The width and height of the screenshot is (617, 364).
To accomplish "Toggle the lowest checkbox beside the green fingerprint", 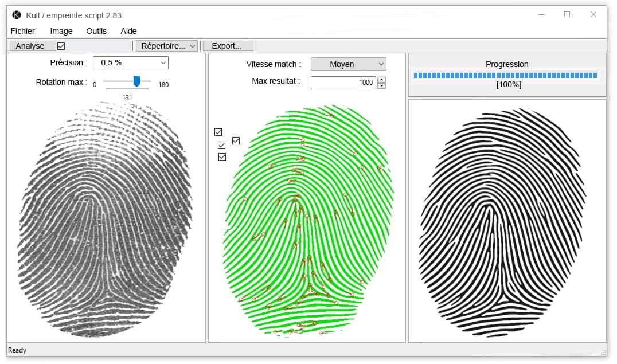I will 222,156.
